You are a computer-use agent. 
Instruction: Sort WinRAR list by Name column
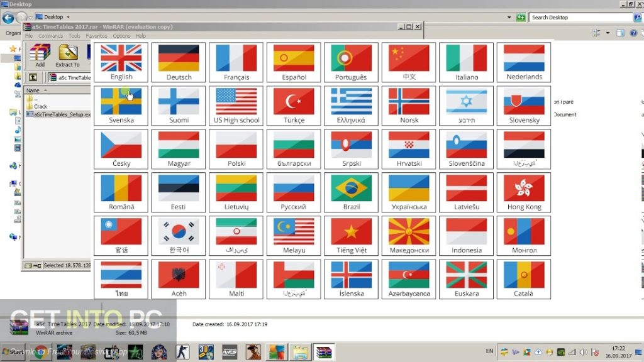pyautogui.click(x=57, y=90)
